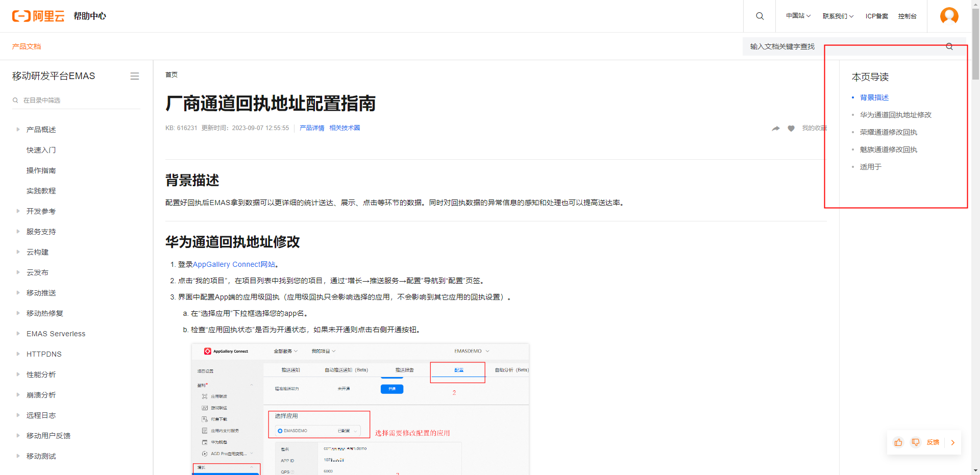Open 操作指南 in the sidebar
Image resolution: width=980 pixels, height=475 pixels.
41,170
